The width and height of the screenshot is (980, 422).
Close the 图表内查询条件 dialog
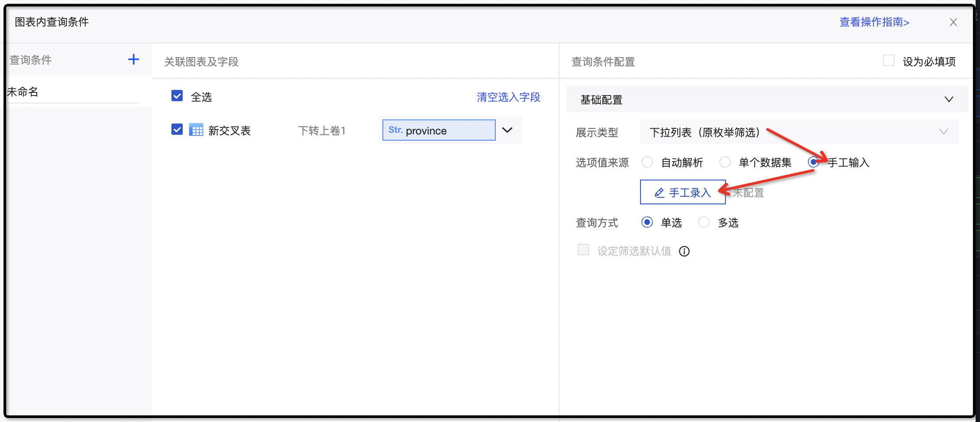[x=953, y=22]
